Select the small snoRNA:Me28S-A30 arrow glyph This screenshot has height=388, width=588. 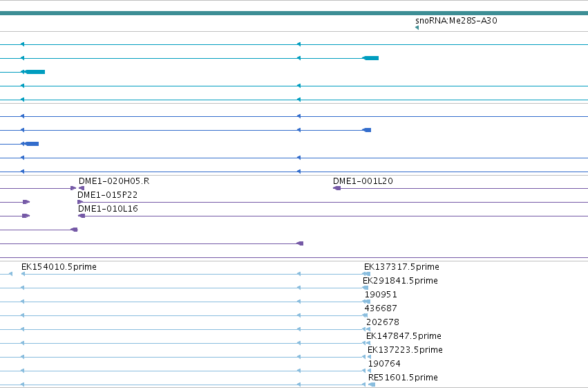coord(417,28)
